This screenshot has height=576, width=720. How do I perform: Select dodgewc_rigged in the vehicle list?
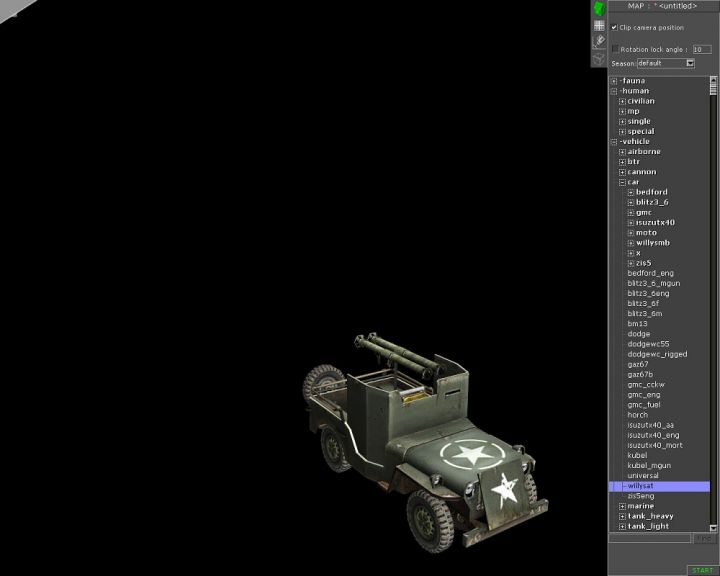point(657,354)
